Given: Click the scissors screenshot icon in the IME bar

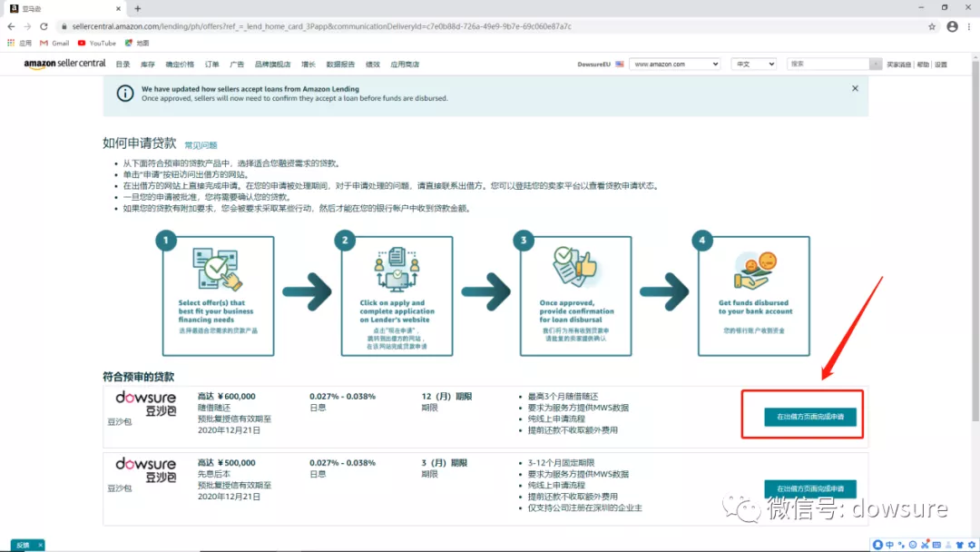Looking at the screenshot, I should pyautogui.click(x=926, y=545).
